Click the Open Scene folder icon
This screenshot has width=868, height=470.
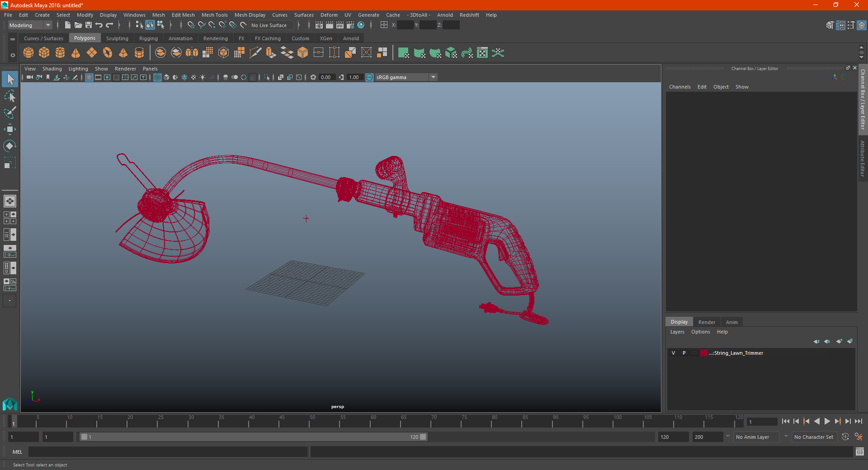pos(78,25)
